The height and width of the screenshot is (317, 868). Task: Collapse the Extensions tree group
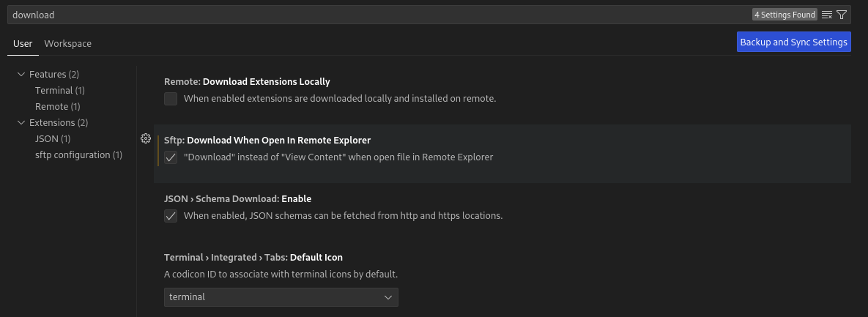(21, 122)
